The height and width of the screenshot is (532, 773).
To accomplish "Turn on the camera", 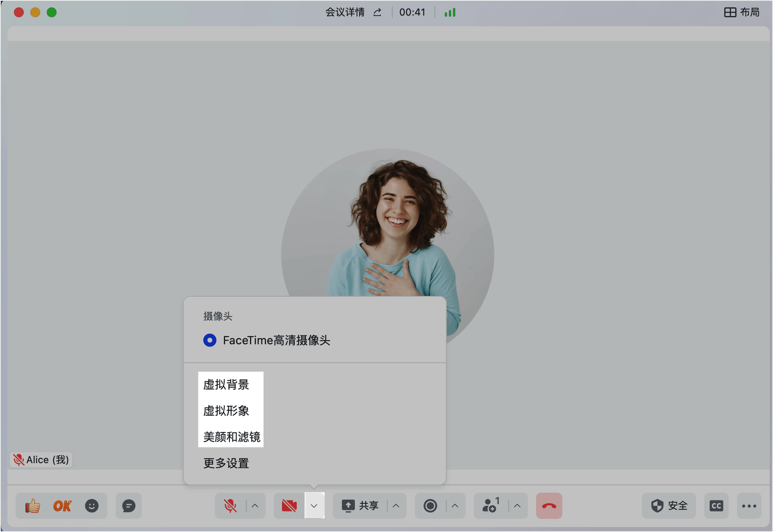I will (x=289, y=506).
